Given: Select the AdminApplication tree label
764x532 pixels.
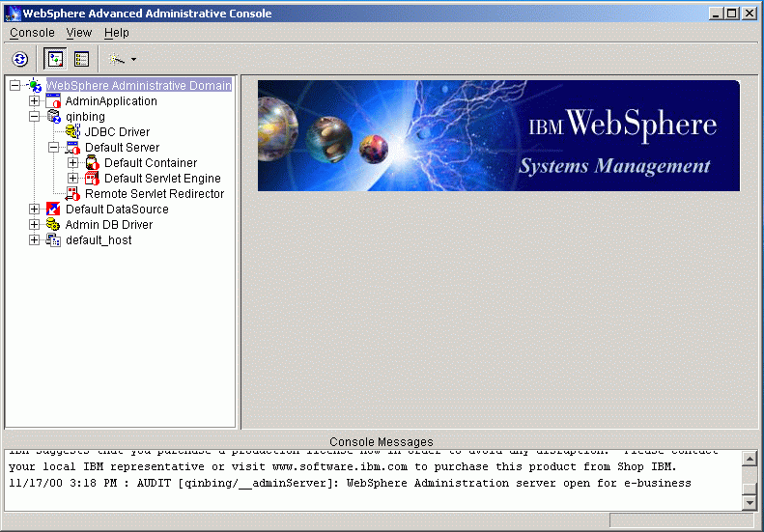Looking at the screenshot, I should (x=111, y=100).
